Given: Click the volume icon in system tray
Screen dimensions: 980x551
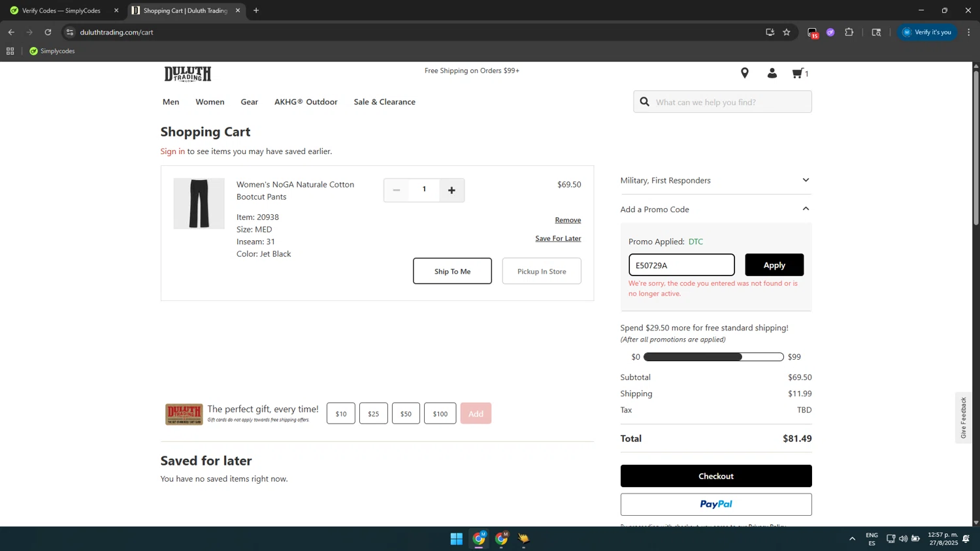Looking at the screenshot, I should click(903, 539).
